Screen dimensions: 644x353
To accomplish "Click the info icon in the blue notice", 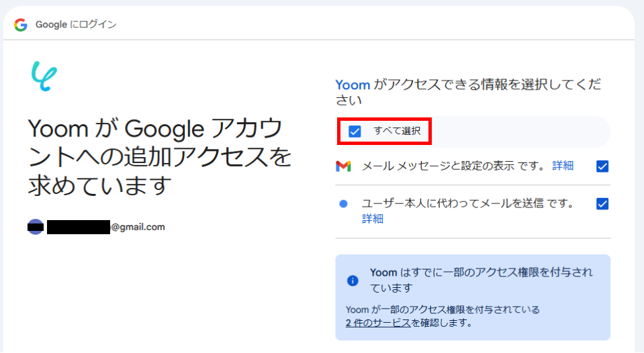I will click(353, 281).
